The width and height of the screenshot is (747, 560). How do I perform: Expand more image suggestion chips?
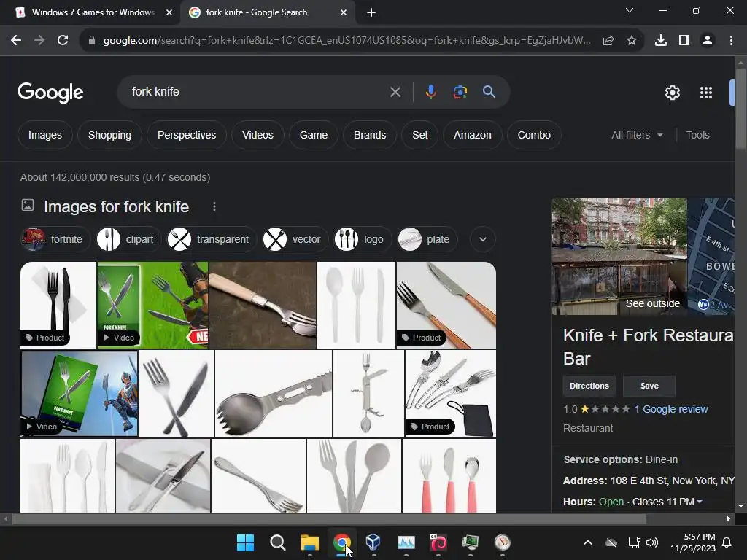tap(483, 239)
